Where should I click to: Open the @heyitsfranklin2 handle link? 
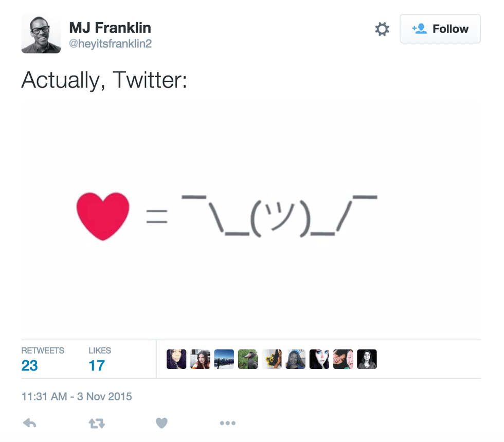(x=110, y=44)
